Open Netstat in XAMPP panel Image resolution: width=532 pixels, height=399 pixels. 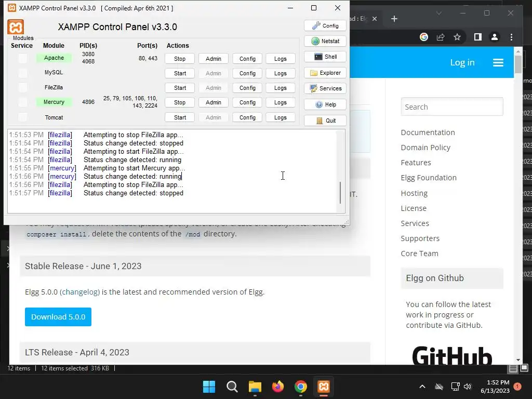point(325,41)
